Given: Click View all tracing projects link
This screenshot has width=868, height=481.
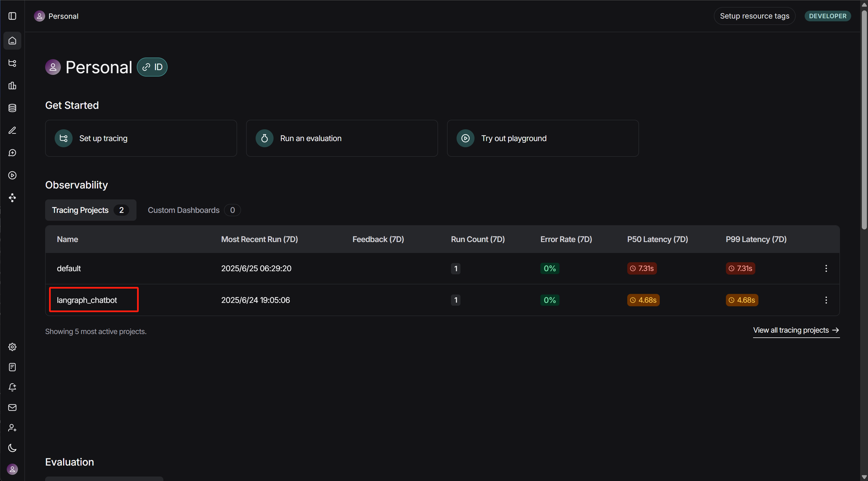Looking at the screenshot, I should pyautogui.click(x=796, y=330).
